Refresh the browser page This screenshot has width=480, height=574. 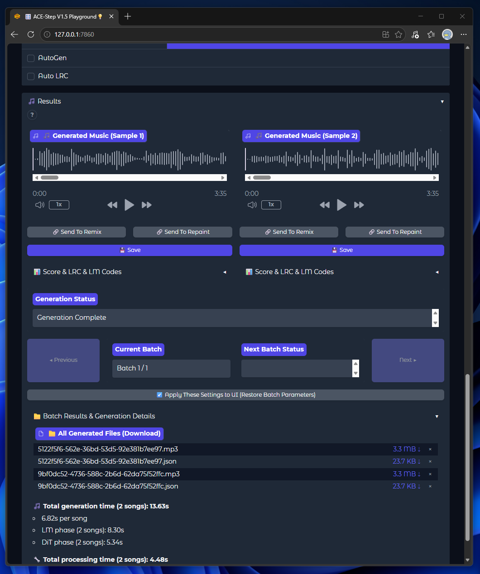pos(31,34)
